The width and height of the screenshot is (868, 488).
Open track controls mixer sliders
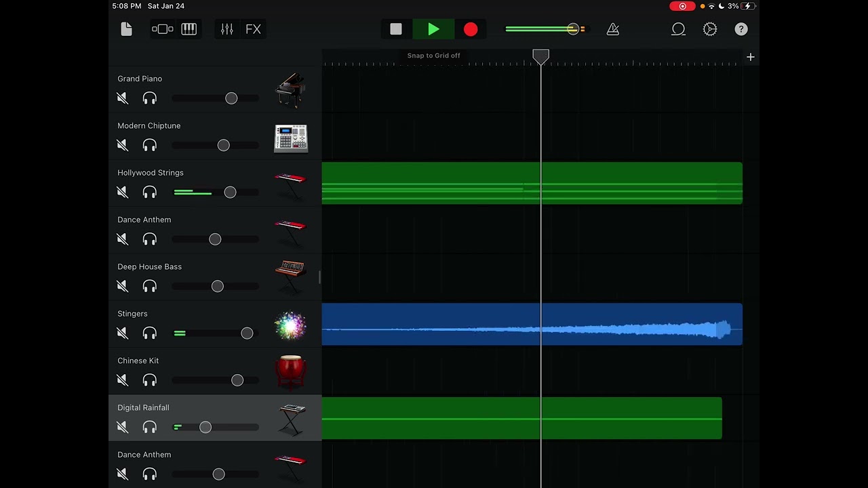pyautogui.click(x=226, y=29)
